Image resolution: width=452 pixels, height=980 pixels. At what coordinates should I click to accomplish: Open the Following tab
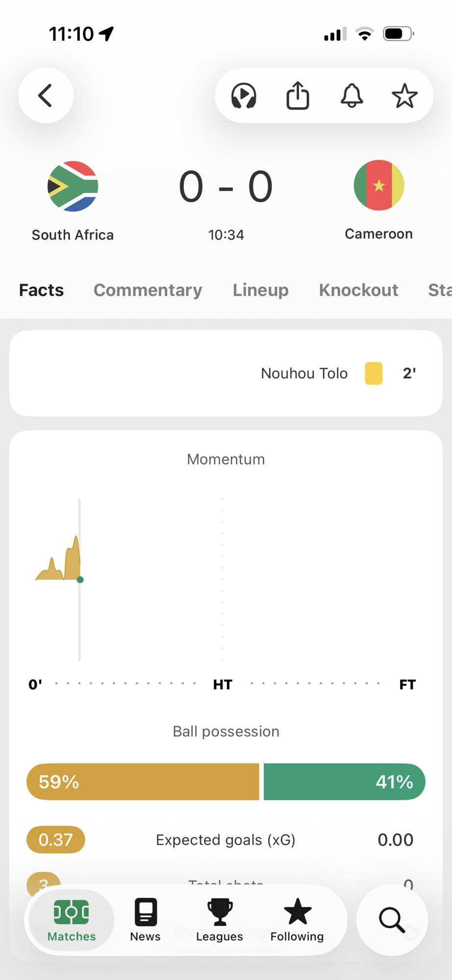tap(297, 920)
